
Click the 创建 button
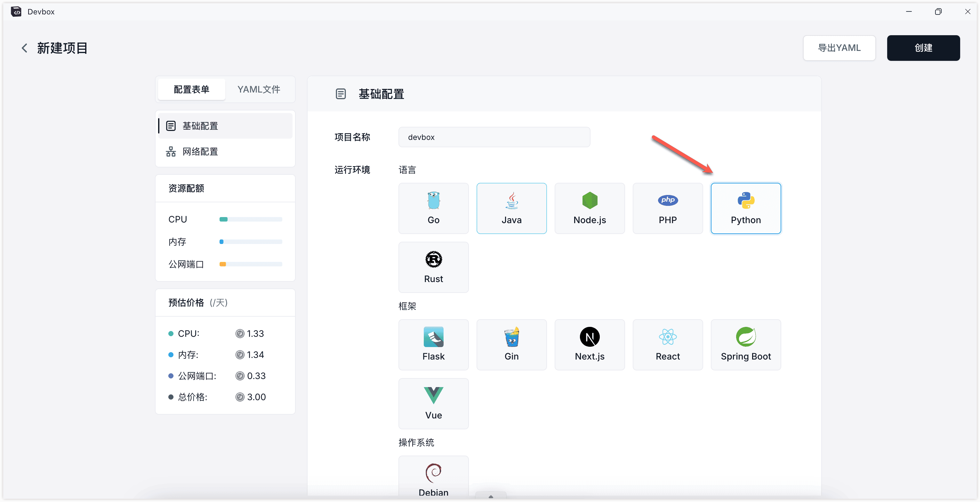click(x=923, y=48)
